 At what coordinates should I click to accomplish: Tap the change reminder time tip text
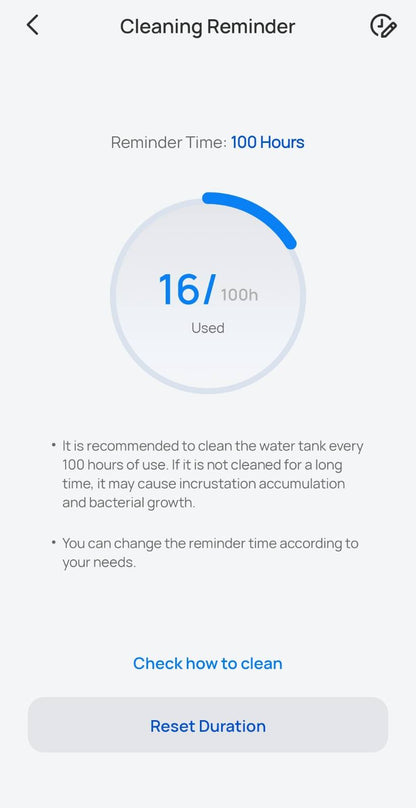(210, 553)
